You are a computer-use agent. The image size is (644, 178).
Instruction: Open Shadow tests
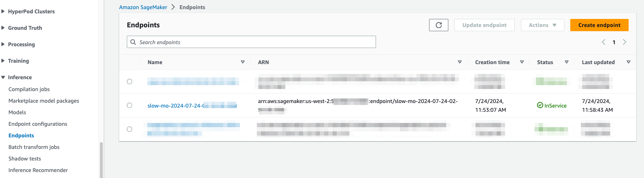[x=25, y=159]
